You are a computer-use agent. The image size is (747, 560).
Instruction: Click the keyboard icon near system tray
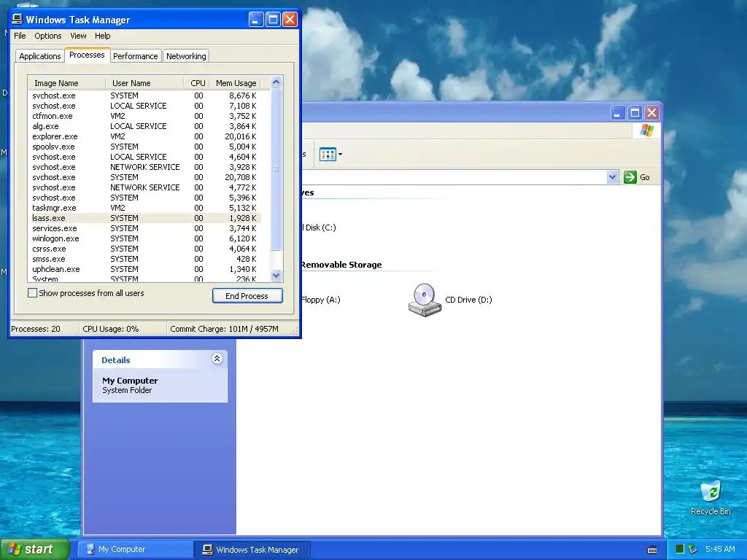[652, 550]
